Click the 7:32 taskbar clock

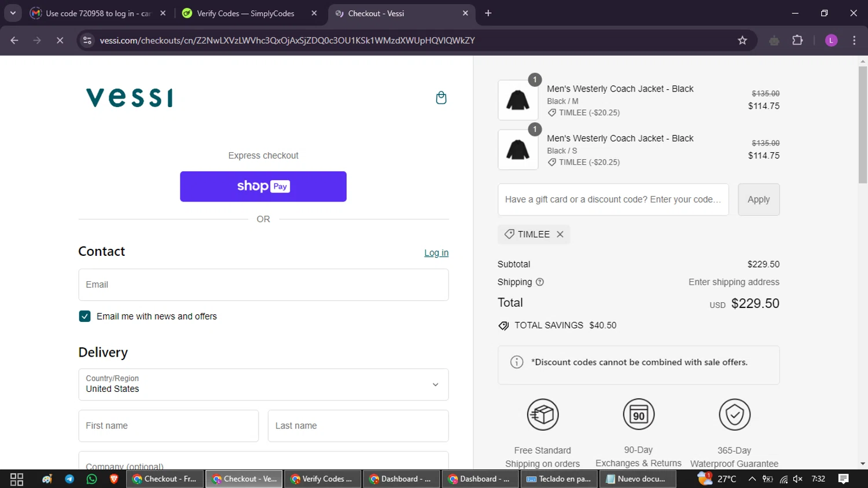click(x=818, y=479)
